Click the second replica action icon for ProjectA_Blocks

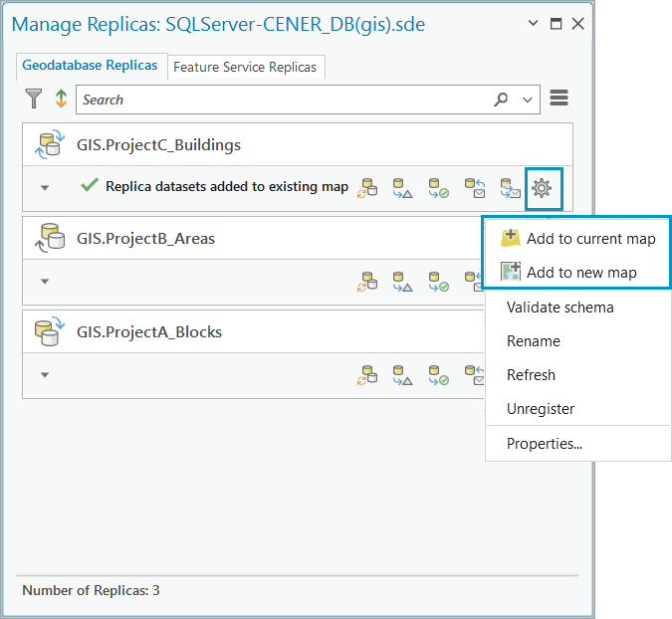coord(402,375)
